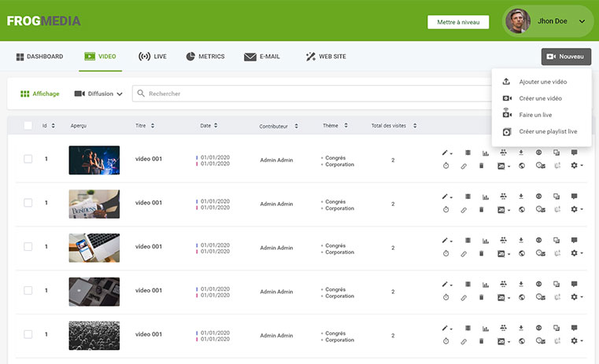This screenshot has height=364, width=599.
Task: Select Créer une playlist live entry
Action: pyautogui.click(x=542, y=131)
